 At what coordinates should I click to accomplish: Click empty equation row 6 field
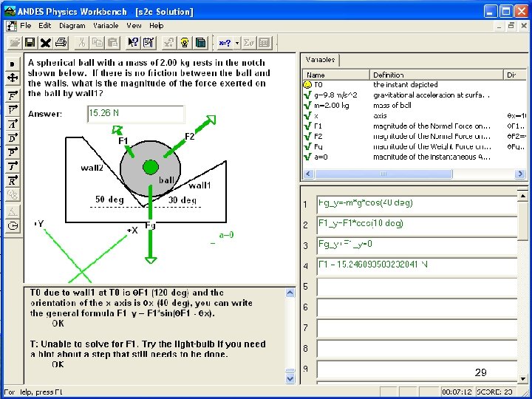tap(417, 307)
